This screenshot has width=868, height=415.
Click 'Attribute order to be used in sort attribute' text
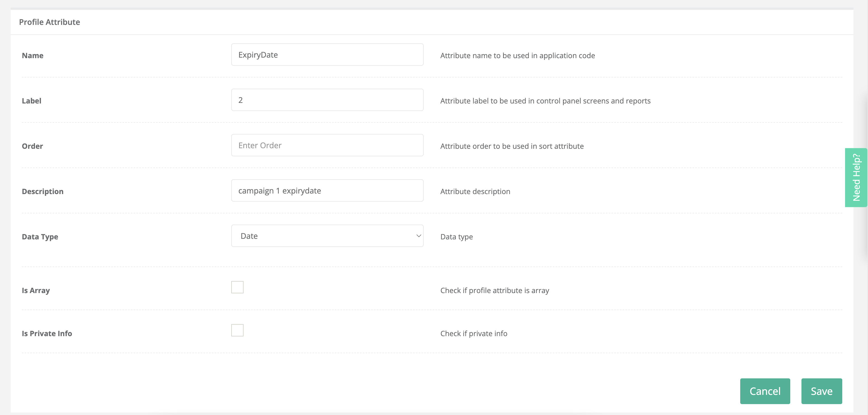[512, 146]
